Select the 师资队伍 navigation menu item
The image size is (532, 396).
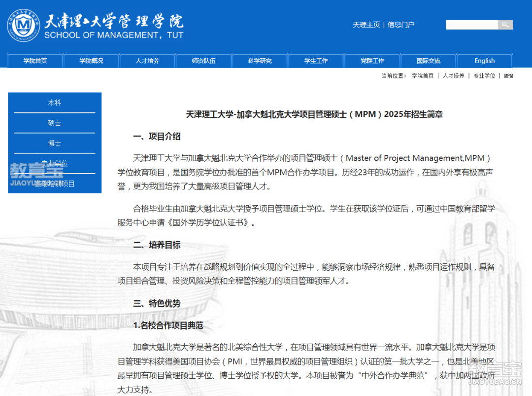203,61
